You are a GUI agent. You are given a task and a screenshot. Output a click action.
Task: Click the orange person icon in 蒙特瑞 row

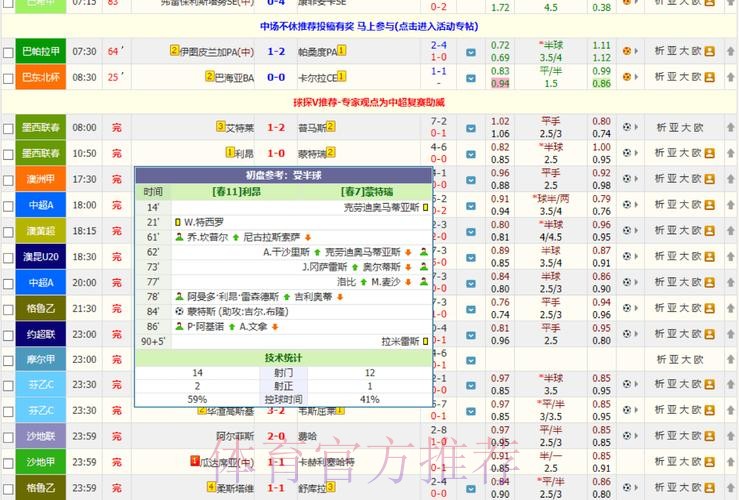709,153
